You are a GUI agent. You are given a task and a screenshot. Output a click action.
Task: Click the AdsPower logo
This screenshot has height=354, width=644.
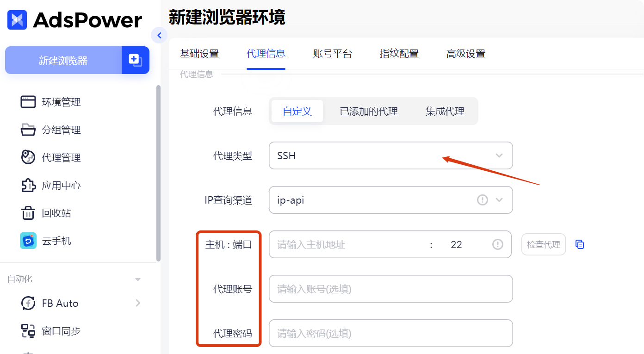[x=74, y=20]
